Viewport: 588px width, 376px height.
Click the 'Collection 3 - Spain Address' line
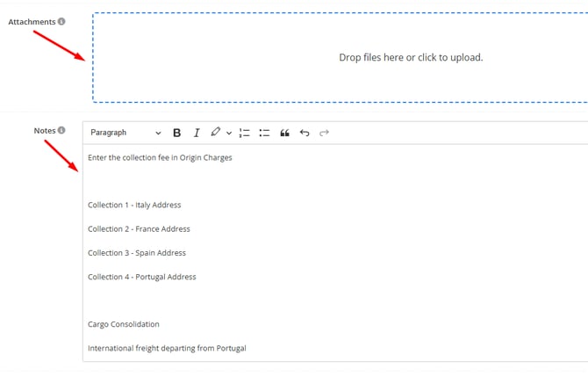(137, 253)
